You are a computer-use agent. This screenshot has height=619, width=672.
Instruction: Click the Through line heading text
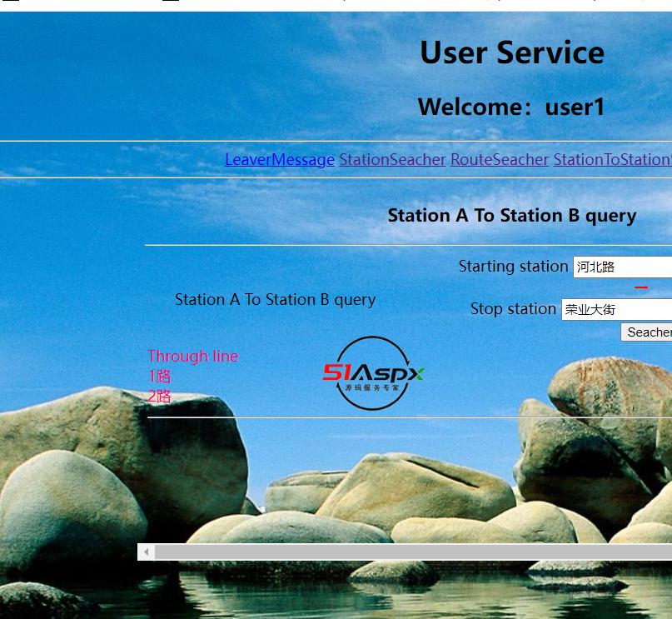tap(193, 357)
